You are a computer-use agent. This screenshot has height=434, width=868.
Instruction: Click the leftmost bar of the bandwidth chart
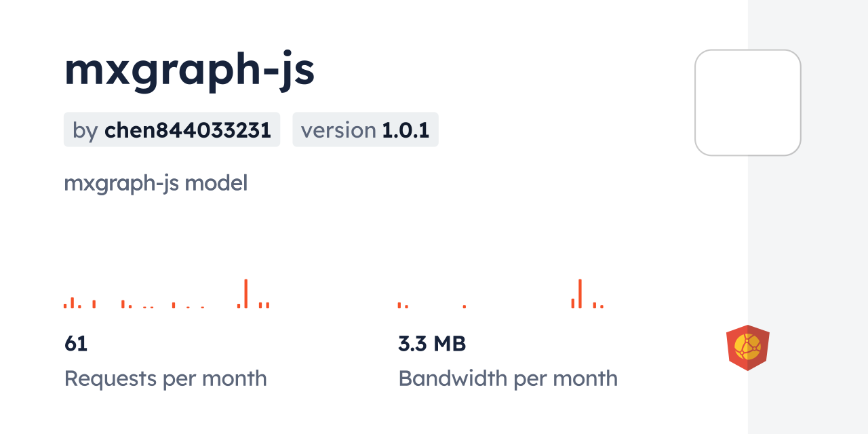(399, 305)
